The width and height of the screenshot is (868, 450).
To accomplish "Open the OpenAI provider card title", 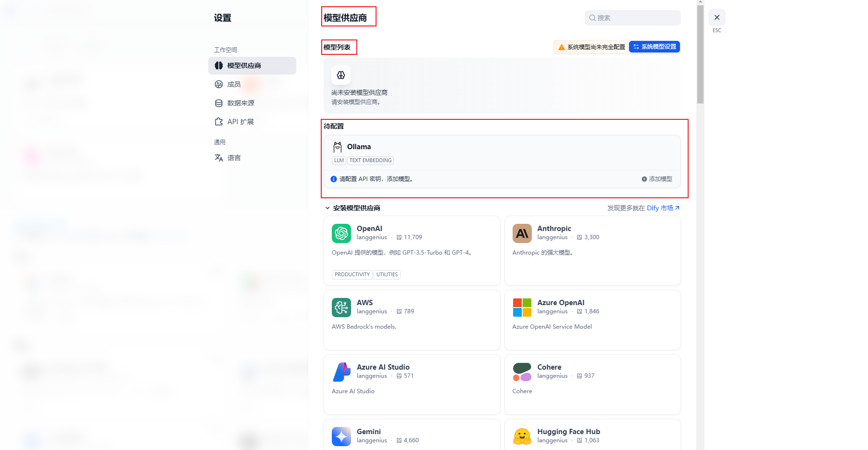I will click(369, 229).
